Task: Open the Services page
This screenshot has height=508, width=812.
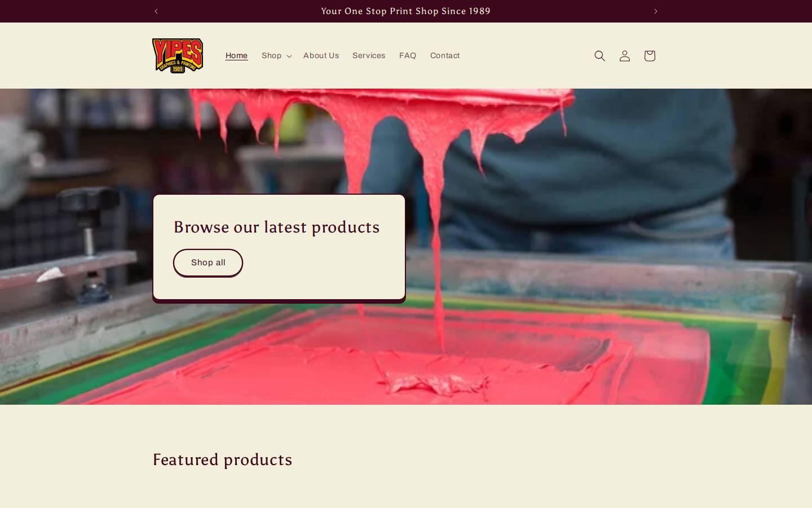Action: [x=369, y=55]
